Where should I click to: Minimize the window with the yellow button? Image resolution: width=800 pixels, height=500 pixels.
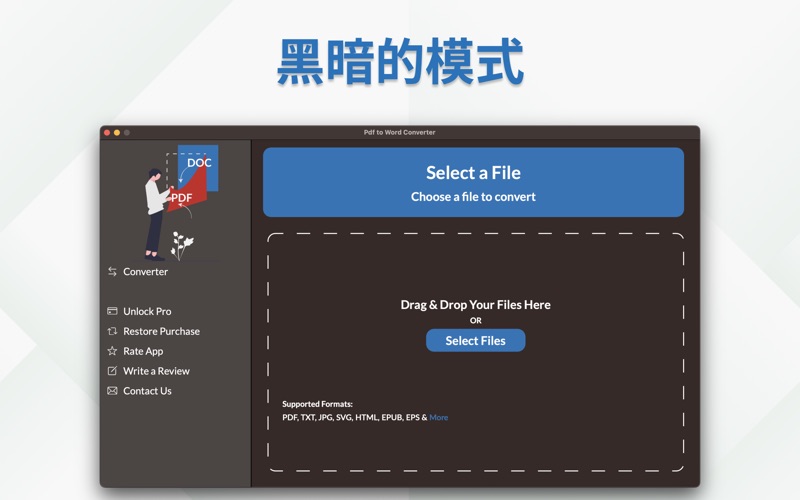point(116,132)
